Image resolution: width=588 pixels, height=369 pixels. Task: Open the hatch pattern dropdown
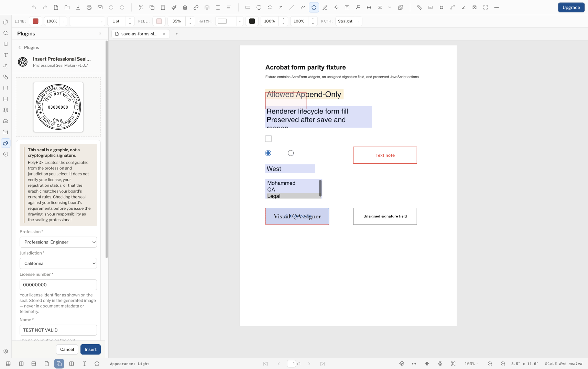(229, 21)
